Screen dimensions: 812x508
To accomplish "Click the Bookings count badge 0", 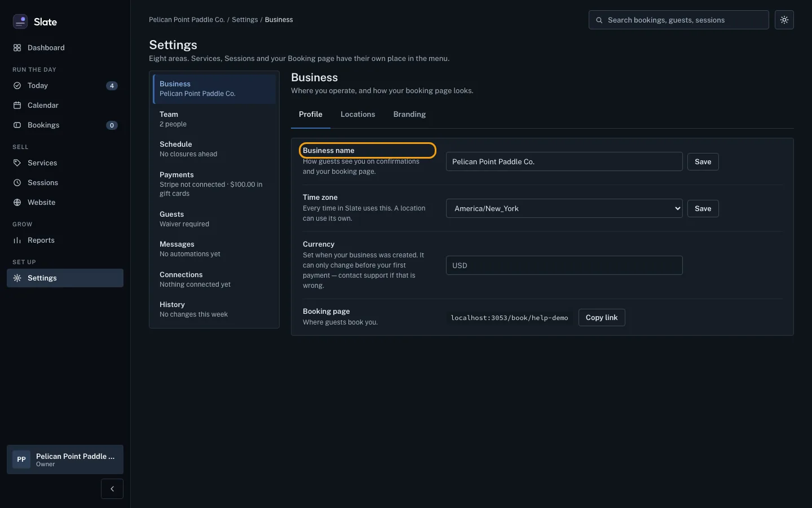I will coord(112,125).
